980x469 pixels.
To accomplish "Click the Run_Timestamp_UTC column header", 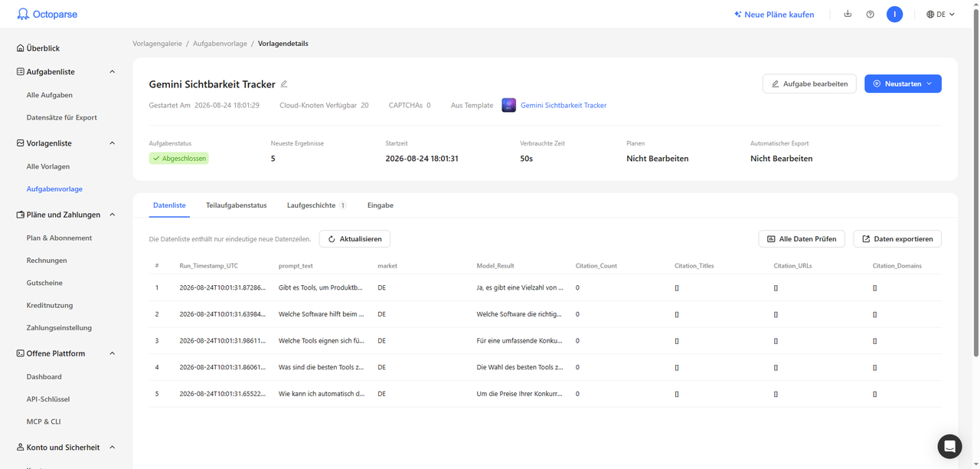I will point(209,266).
